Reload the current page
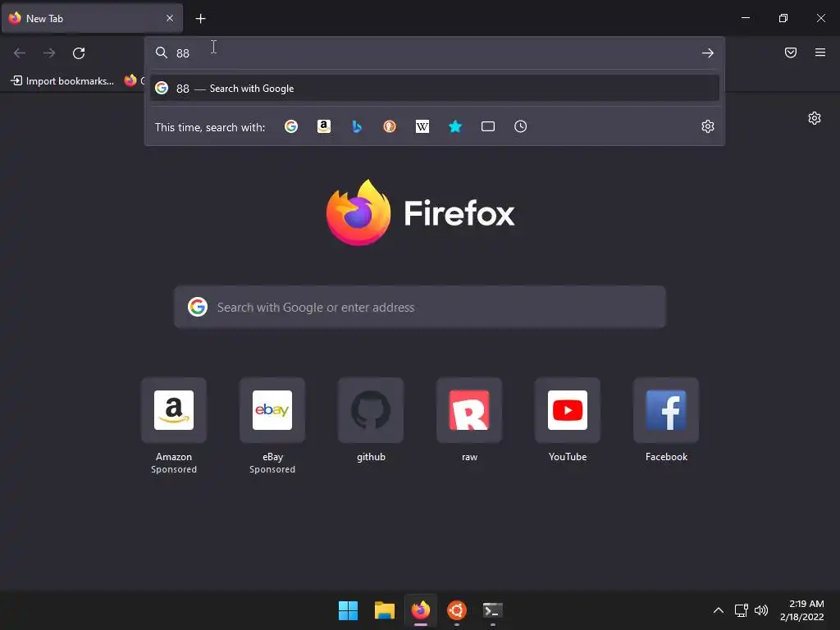The width and height of the screenshot is (840, 630). (x=79, y=53)
